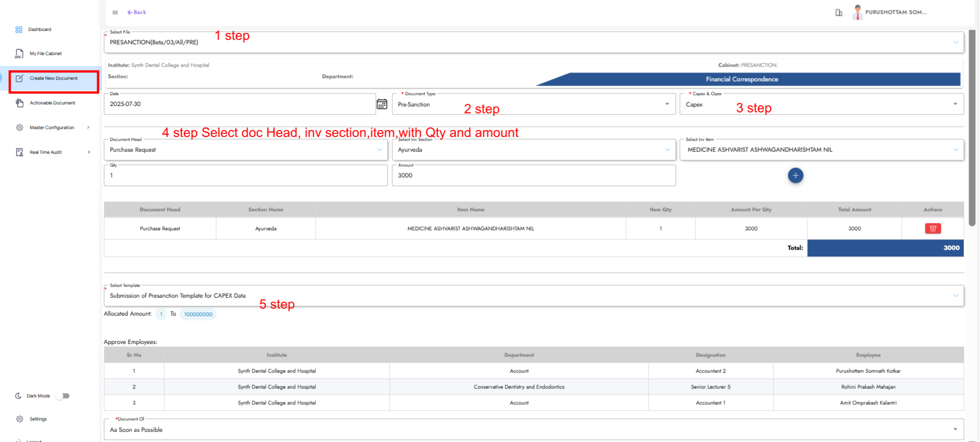Open the calendar date picker icon
980x442 pixels.
point(382,104)
